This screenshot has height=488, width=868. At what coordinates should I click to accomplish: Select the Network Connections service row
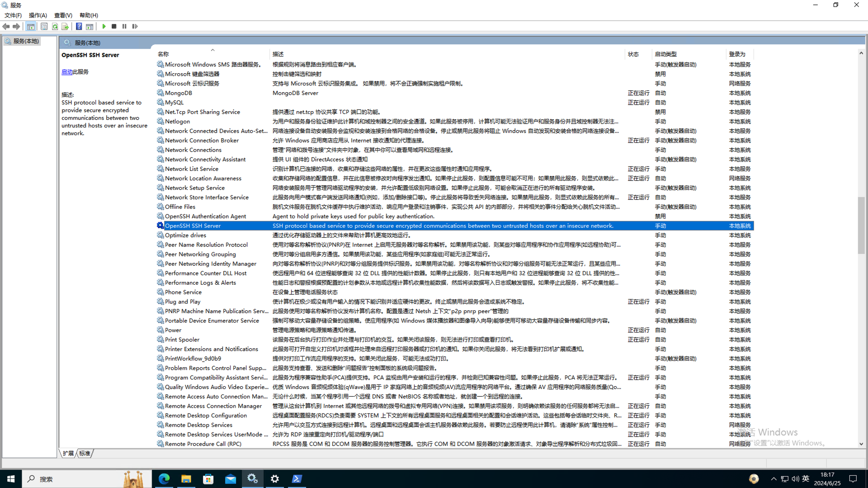point(455,150)
